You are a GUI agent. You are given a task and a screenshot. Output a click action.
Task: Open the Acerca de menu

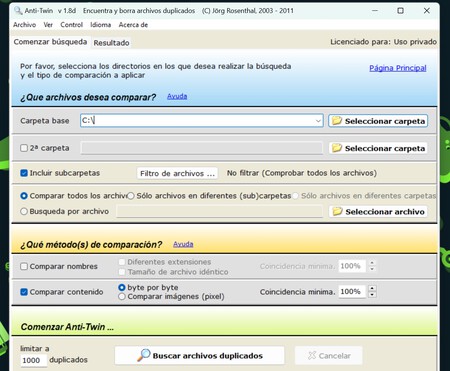133,25
